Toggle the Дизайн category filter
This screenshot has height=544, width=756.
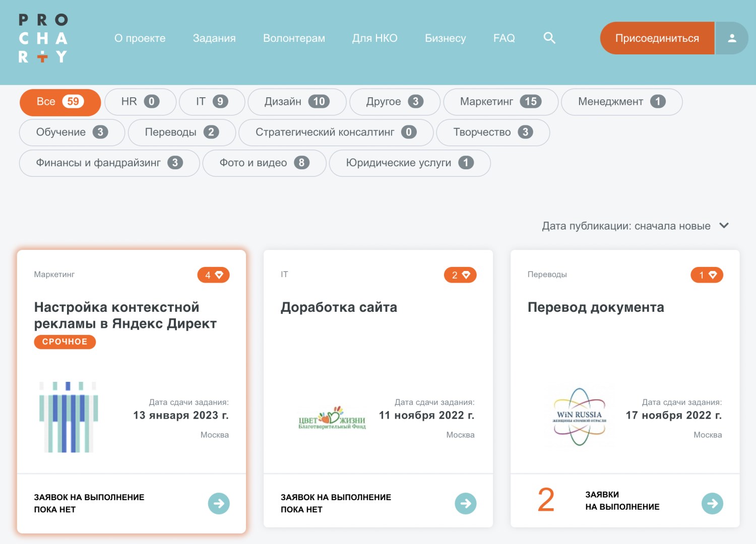pos(297,102)
